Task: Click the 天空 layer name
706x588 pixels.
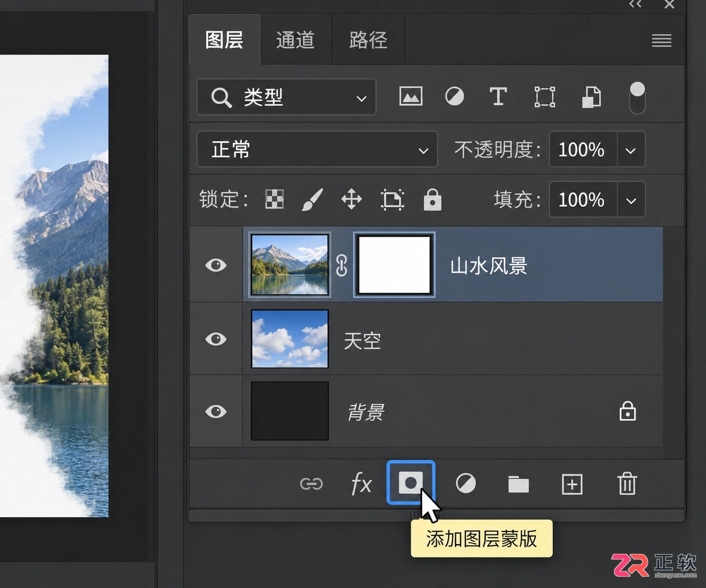Action: click(x=362, y=340)
